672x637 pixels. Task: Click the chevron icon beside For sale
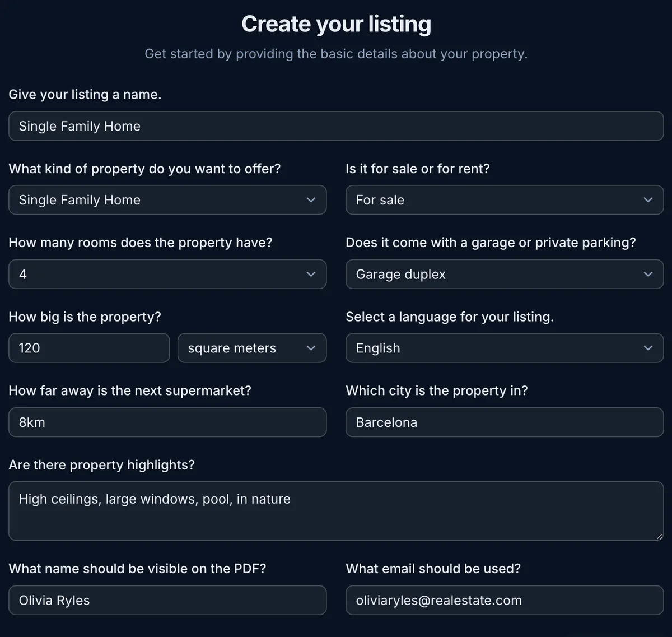point(648,200)
